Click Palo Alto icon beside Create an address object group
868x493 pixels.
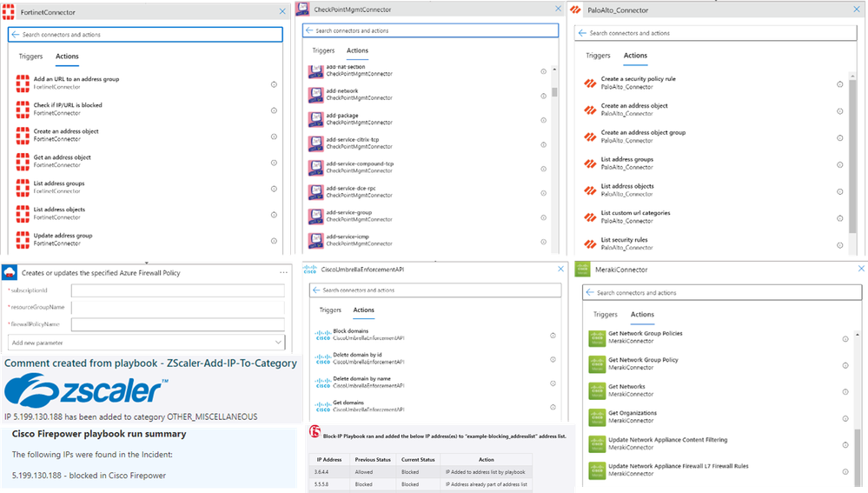click(590, 137)
